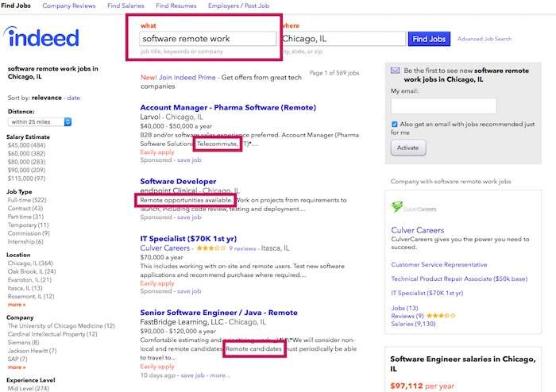
Task: Filter company Jackson Hewitt (7)
Action: tap(32, 351)
